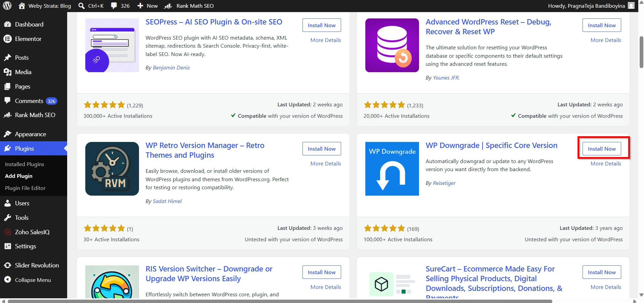This screenshot has height=303, width=644.
Task: Click the Zoho SalesIQ icon
Action: [x=7, y=232]
